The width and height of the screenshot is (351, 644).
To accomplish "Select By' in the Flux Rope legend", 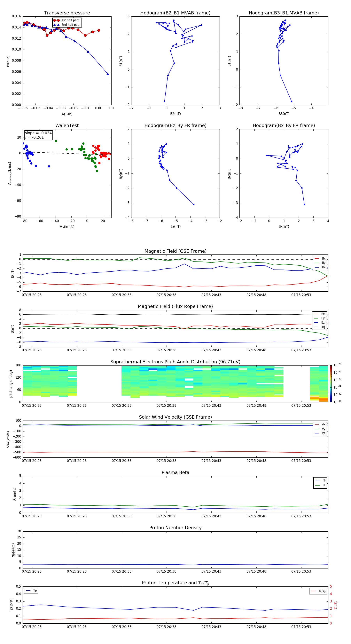I will click(320, 318).
